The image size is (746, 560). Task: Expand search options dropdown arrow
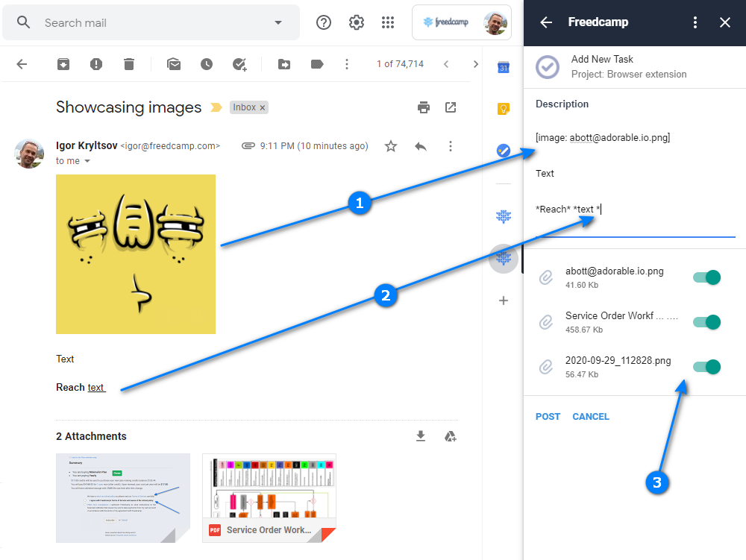[278, 22]
